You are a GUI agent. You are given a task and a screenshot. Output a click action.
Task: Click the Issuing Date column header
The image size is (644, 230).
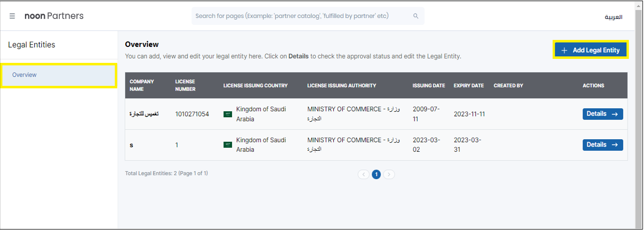click(429, 85)
